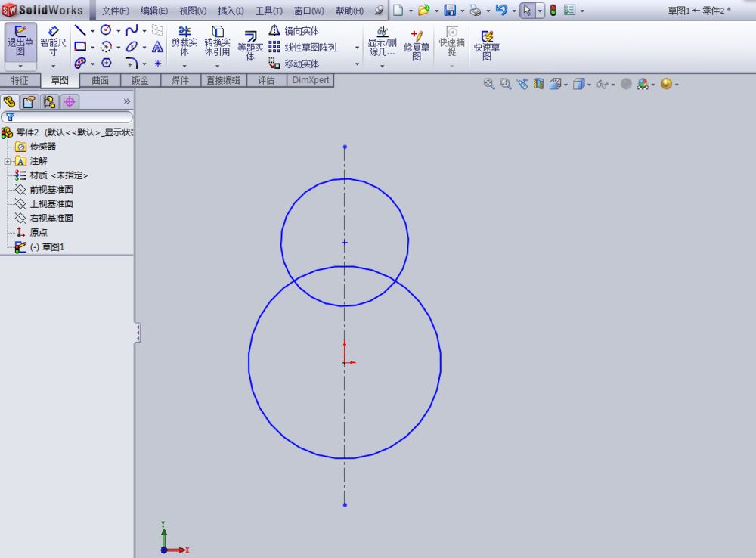Click the Zoom to Fit icon
Screen dimensions: 756x558
point(489,84)
